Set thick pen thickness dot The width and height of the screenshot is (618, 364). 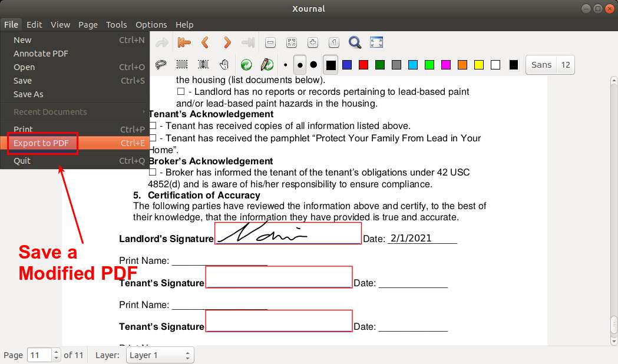point(314,65)
